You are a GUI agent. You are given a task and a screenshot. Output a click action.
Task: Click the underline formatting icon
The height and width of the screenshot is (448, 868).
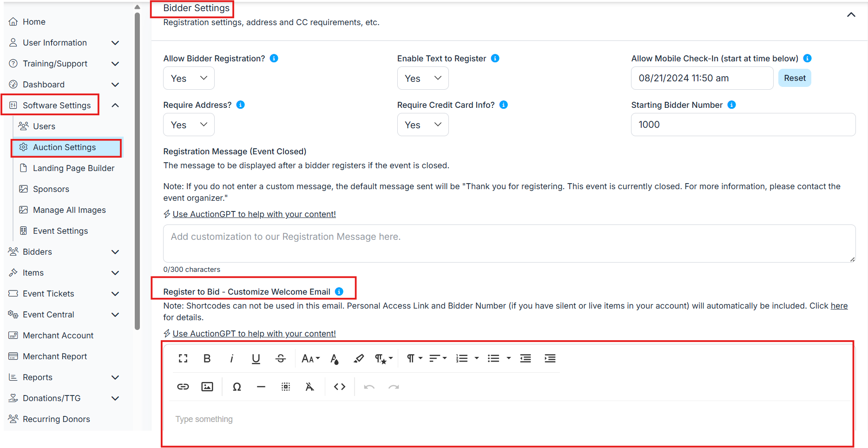(x=256, y=358)
